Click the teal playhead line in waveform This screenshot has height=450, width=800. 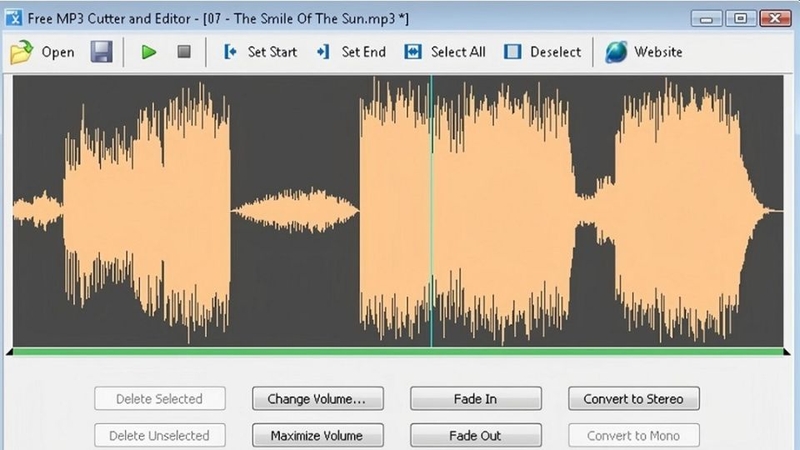pyautogui.click(x=432, y=211)
